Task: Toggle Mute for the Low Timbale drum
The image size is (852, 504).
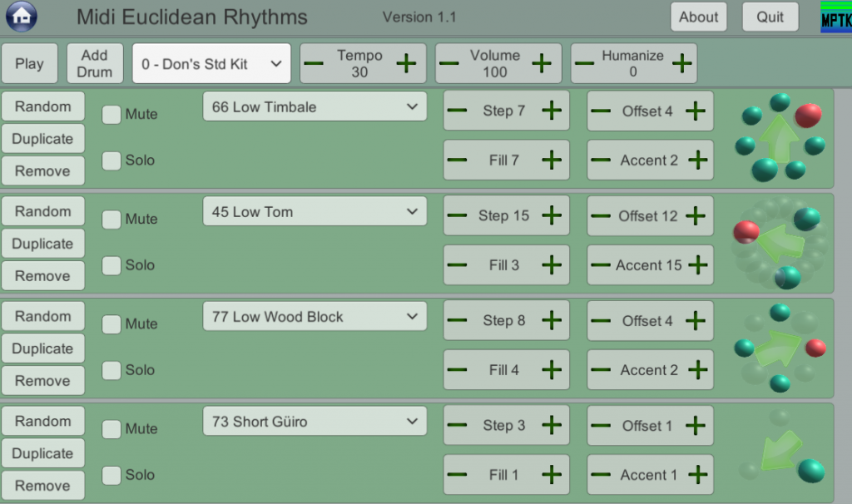Action: coord(111,115)
